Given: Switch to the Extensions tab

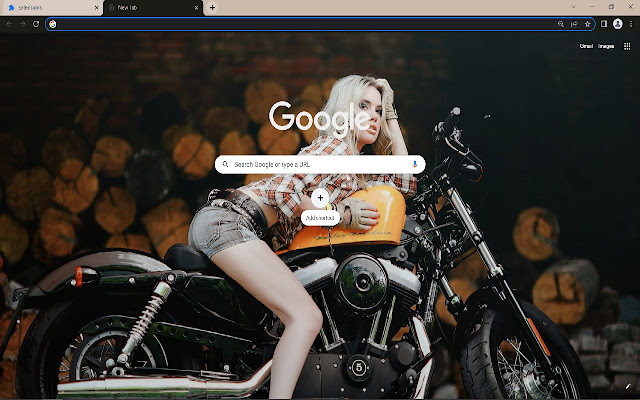Looking at the screenshot, I should click(51, 8).
